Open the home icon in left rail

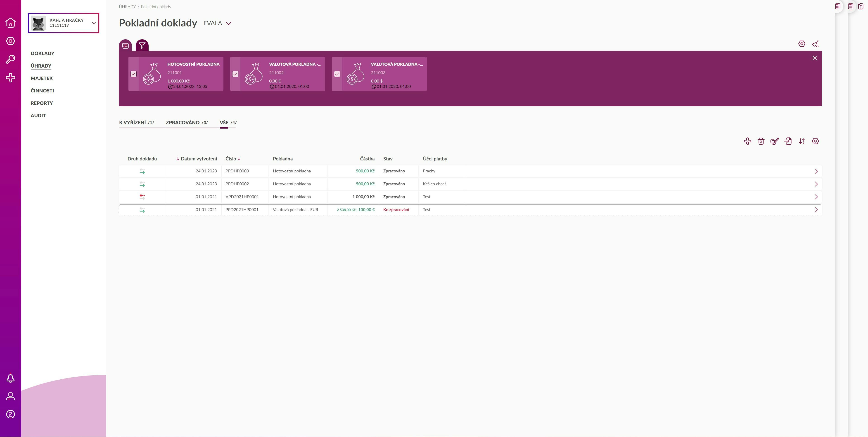(x=10, y=23)
